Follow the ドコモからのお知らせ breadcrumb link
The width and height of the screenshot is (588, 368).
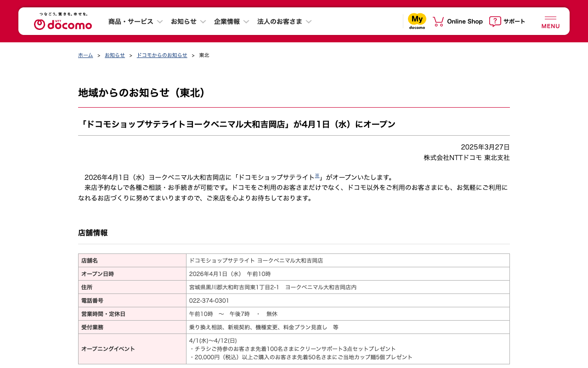click(x=162, y=55)
